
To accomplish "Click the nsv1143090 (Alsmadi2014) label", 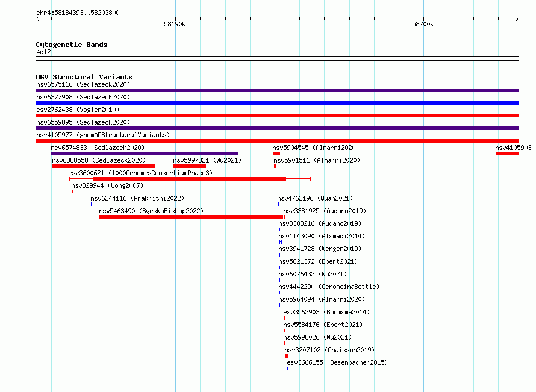I will [x=322, y=236].
